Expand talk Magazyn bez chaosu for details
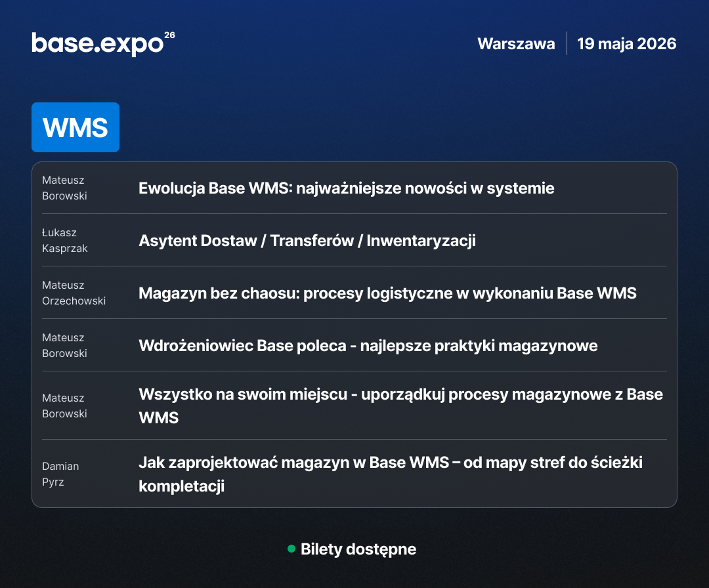This screenshot has height=588, width=709. [387, 293]
